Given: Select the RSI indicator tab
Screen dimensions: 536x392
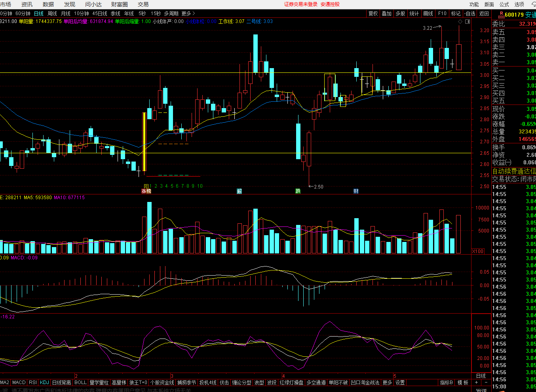Looking at the screenshot, I should 33,382.
